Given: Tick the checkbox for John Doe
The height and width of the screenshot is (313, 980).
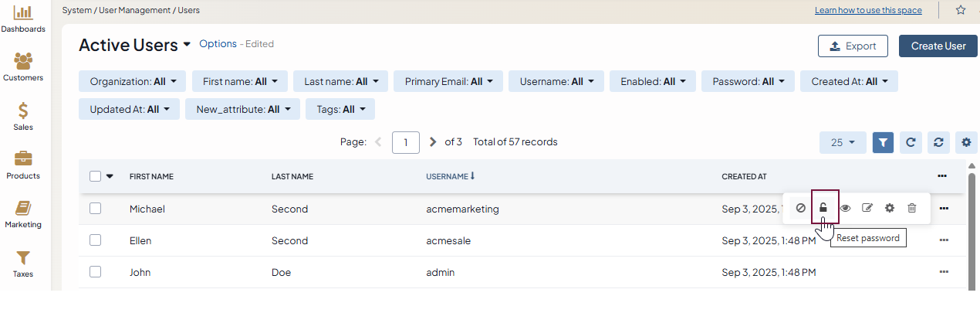Looking at the screenshot, I should point(96,272).
